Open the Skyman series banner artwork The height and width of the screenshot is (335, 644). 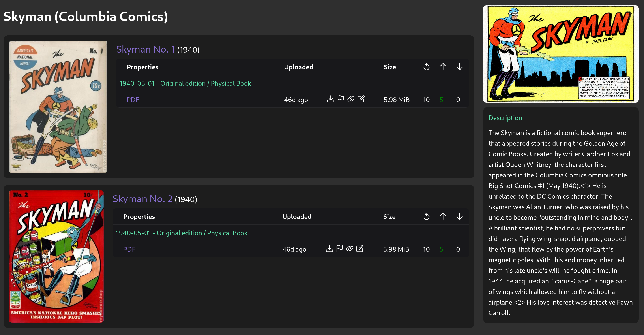[560, 54]
